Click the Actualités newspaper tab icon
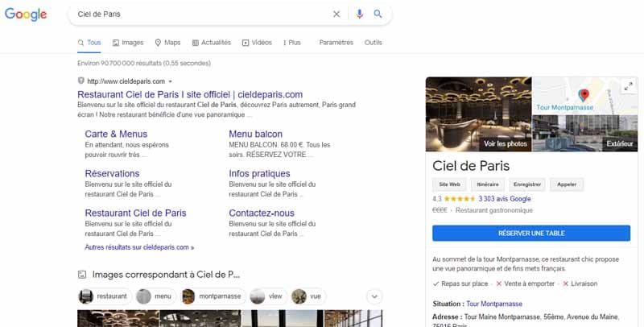 click(x=196, y=43)
